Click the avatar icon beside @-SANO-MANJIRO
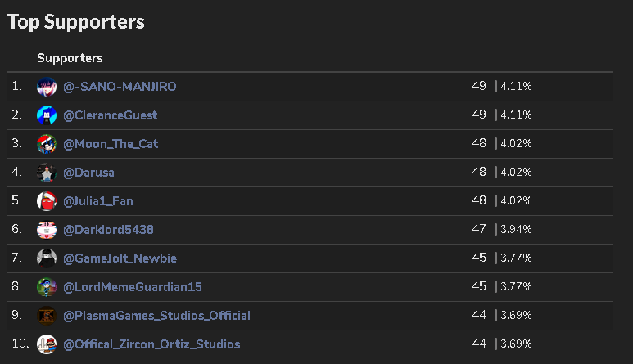The image size is (633, 364). 46,87
